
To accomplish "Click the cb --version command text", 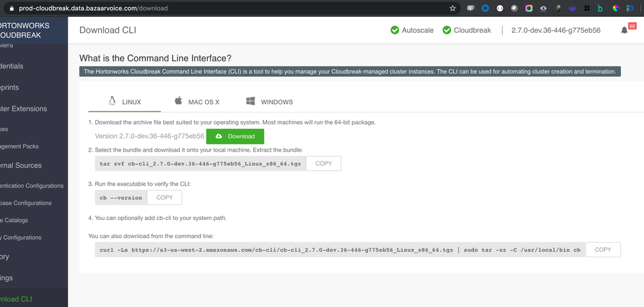I will coord(121,198).
